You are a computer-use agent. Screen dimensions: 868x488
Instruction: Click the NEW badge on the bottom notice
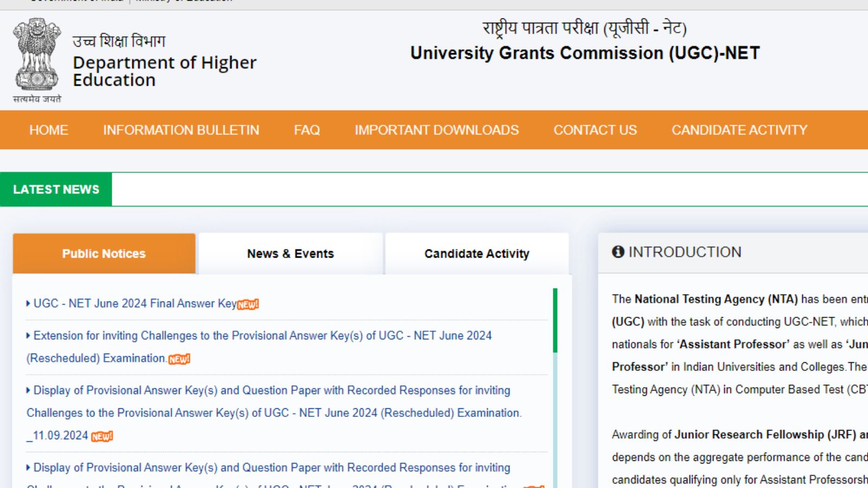[x=534, y=486]
